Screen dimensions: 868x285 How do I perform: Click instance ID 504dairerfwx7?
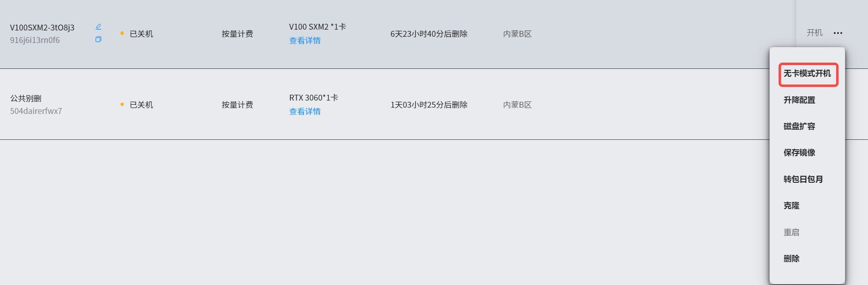tap(36, 111)
